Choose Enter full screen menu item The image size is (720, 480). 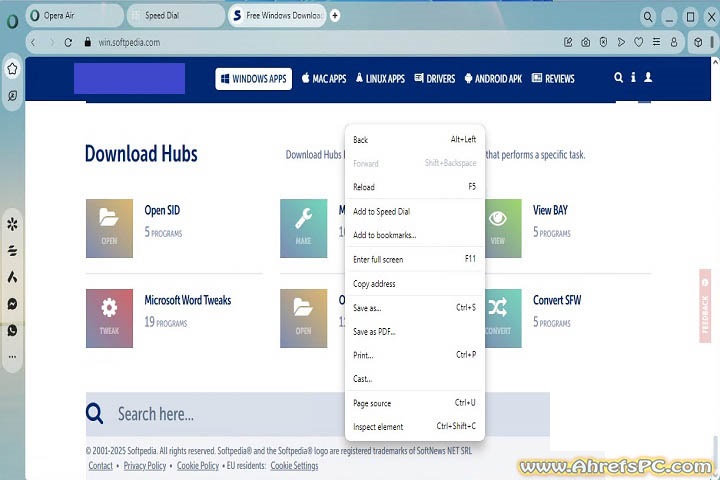(415, 259)
